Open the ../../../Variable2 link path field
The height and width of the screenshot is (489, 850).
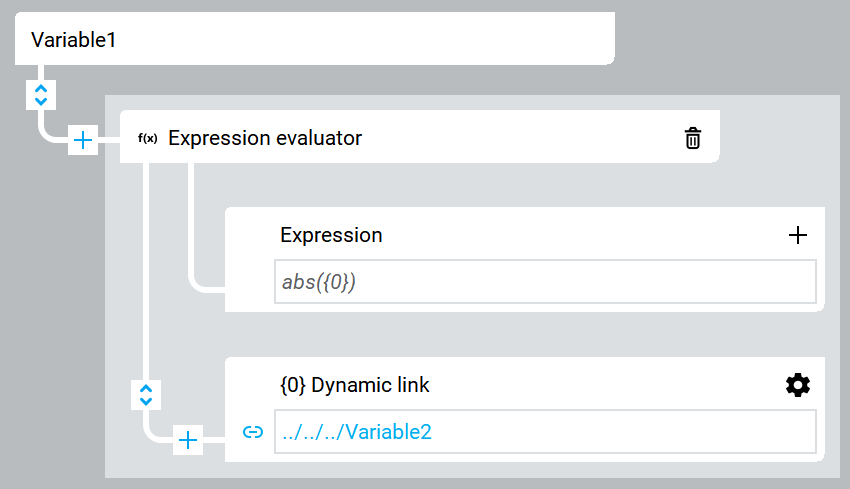545,432
